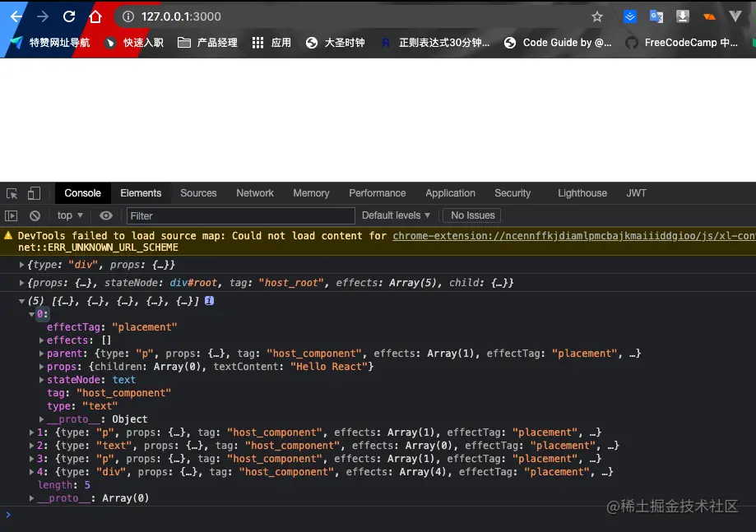The image size is (756, 532).
Task: Open the blue bird extension icon
Action: (x=629, y=17)
